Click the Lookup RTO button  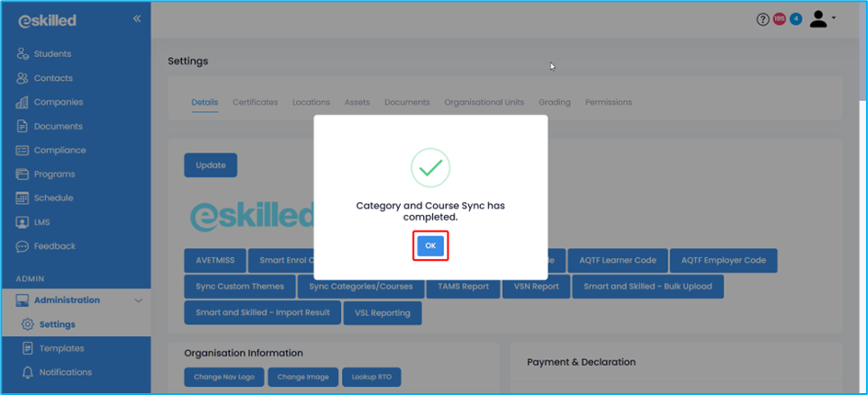tap(371, 378)
